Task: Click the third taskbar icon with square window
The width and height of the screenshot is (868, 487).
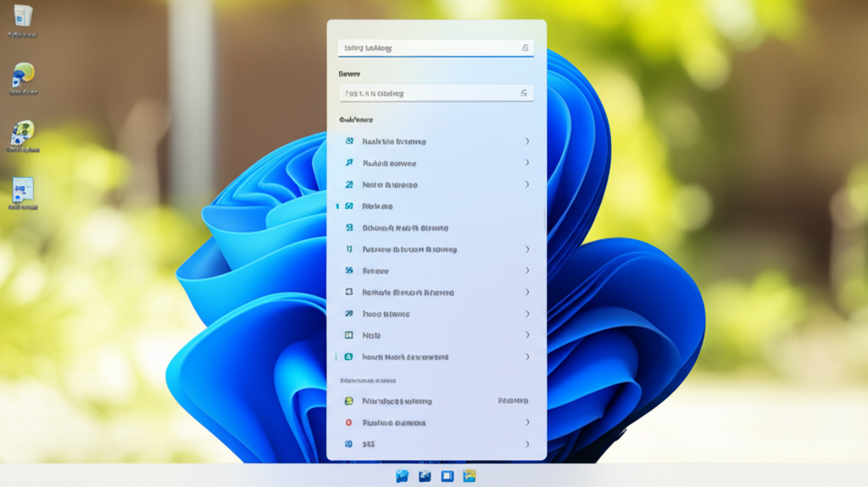Action: pyautogui.click(x=447, y=476)
